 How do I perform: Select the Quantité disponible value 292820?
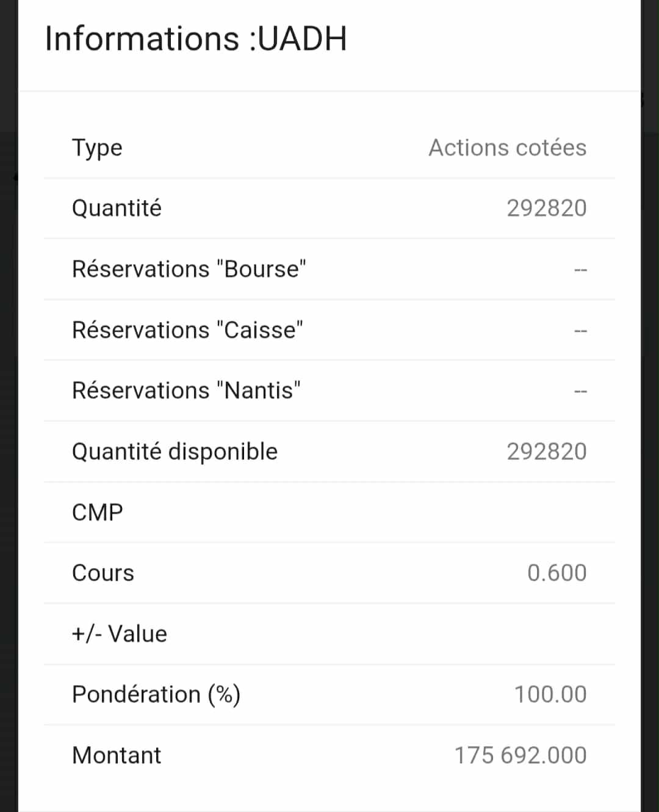pos(547,451)
